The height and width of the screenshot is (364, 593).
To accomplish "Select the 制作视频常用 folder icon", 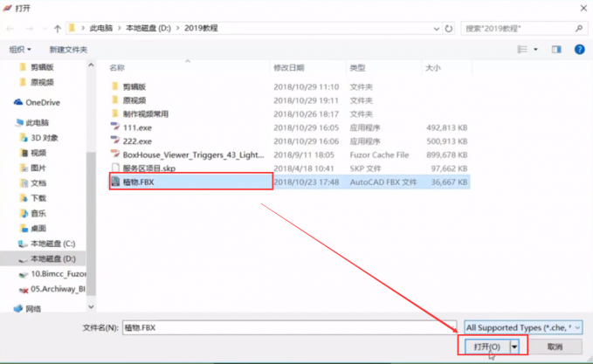I will (x=115, y=113).
